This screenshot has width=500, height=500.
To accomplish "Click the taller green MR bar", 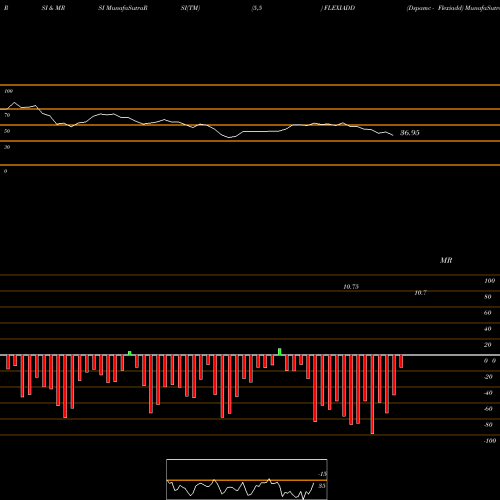I will click(280, 352).
